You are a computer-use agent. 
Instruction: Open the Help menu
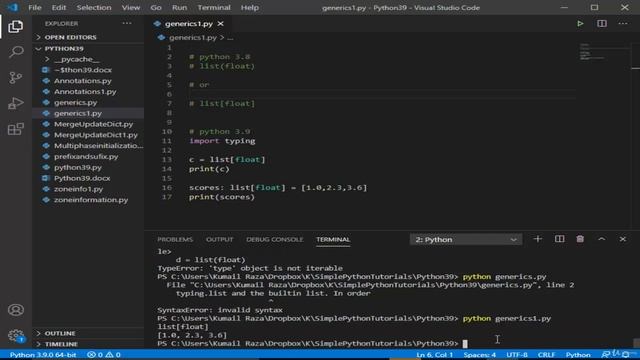249,7
